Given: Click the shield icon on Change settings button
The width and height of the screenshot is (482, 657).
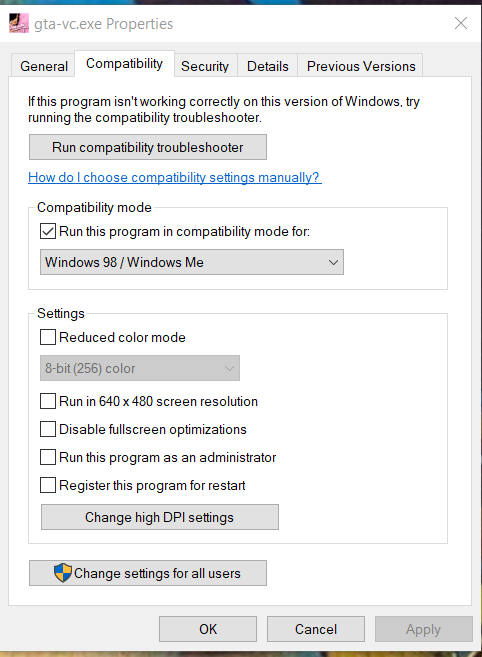Looking at the screenshot, I should click(x=63, y=573).
